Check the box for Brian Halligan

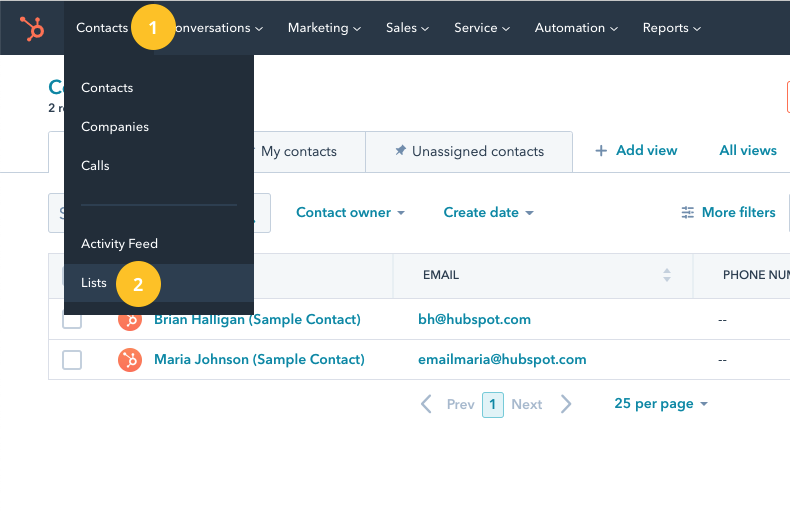pos(72,320)
